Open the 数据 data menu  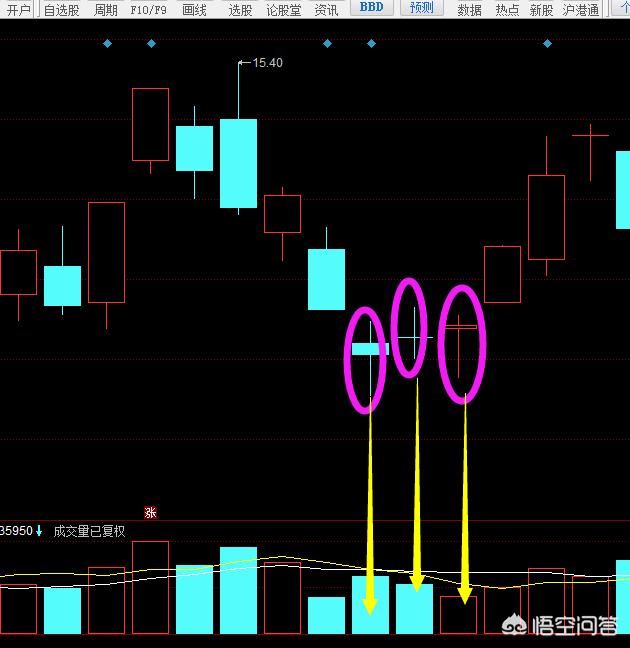click(x=470, y=10)
